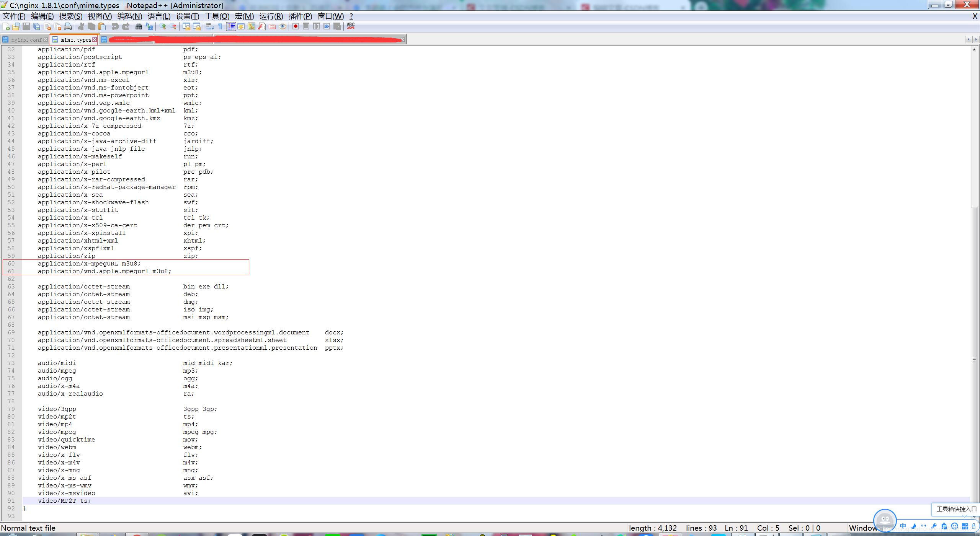
Task: Close the mime.types tab
Action: pyautogui.click(x=95, y=40)
